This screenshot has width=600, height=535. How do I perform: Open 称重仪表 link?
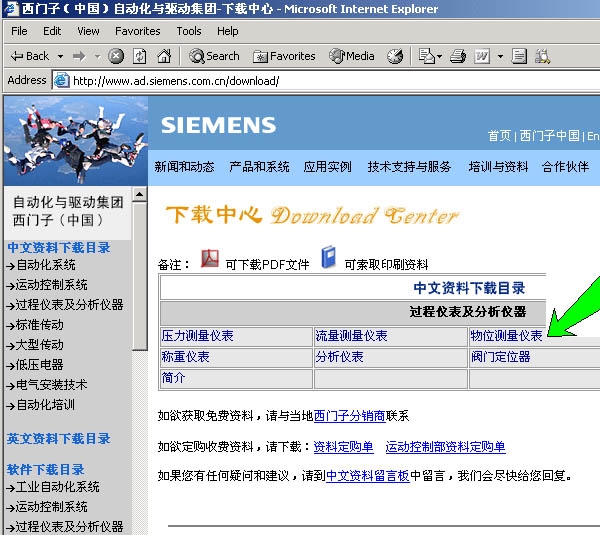(x=185, y=357)
